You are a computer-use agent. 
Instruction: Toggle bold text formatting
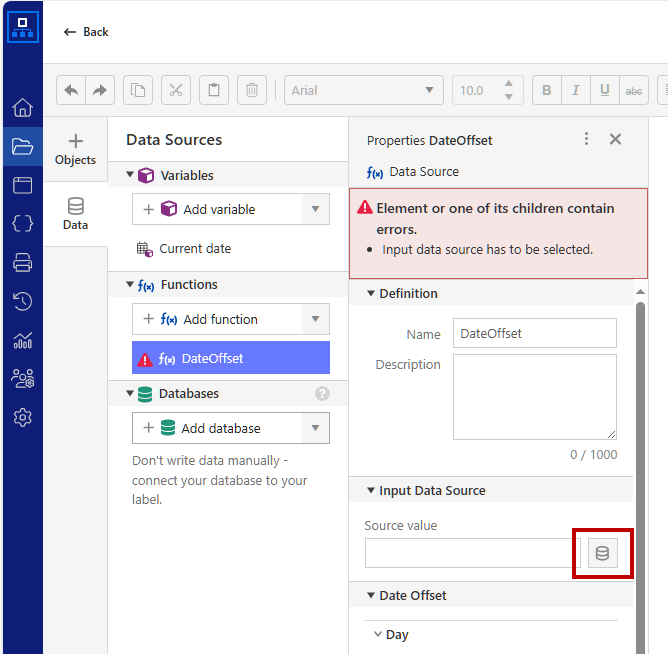[546, 90]
